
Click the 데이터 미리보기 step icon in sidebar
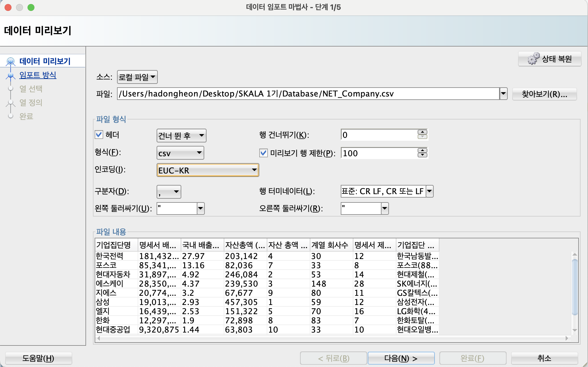coord(11,61)
